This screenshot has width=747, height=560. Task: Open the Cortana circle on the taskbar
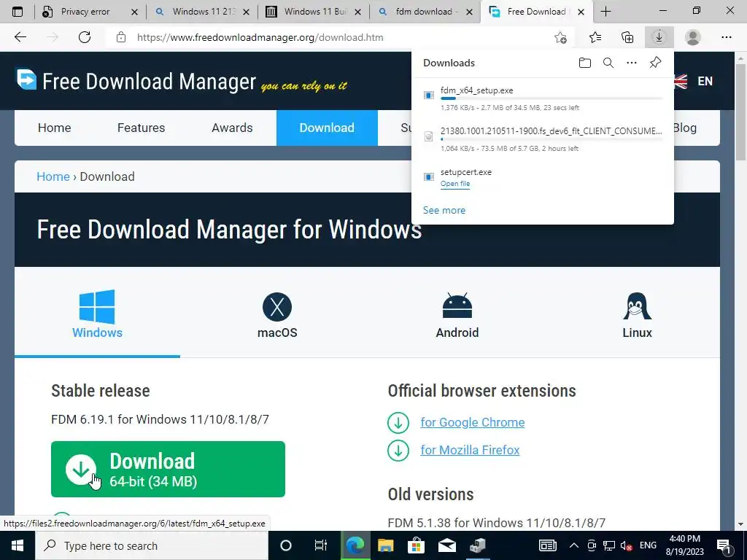click(x=286, y=545)
